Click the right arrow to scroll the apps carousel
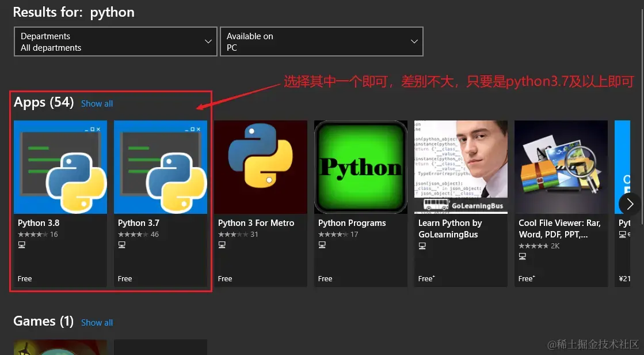Image resolution: width=644 pixels, height=355 pixels. coord(630,203)
